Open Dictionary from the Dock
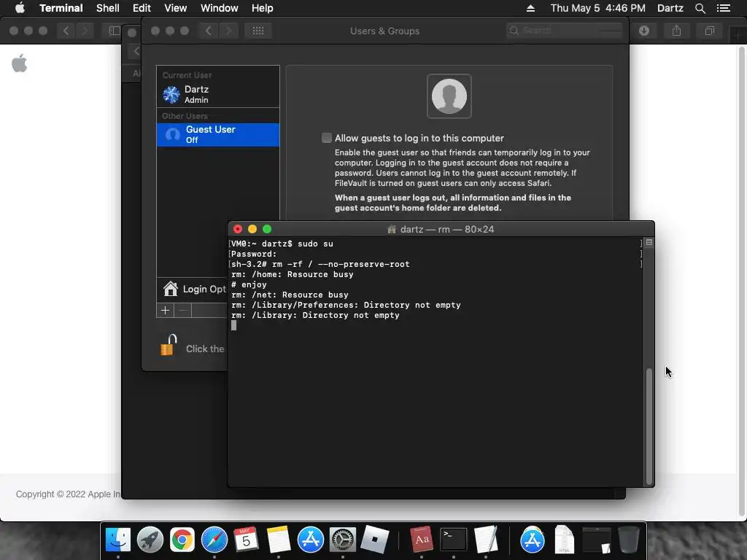The width and height of the screenshot is (747, 560). (422, 540)
